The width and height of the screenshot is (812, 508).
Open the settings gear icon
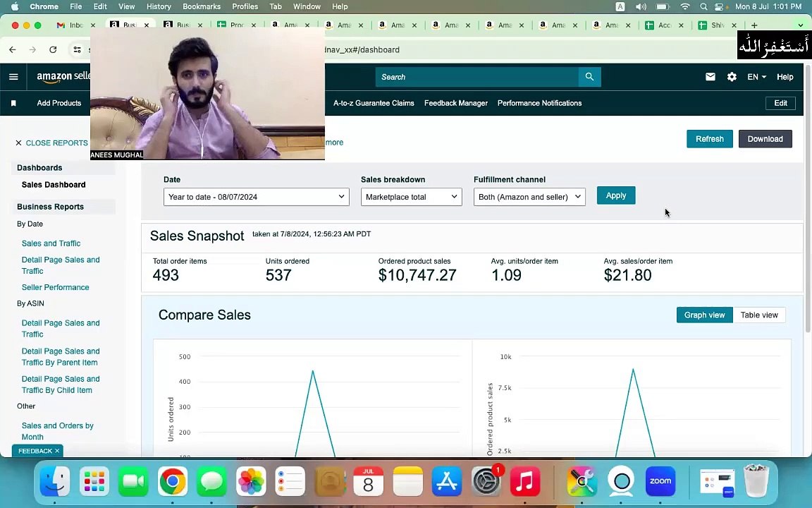(731, 77)
